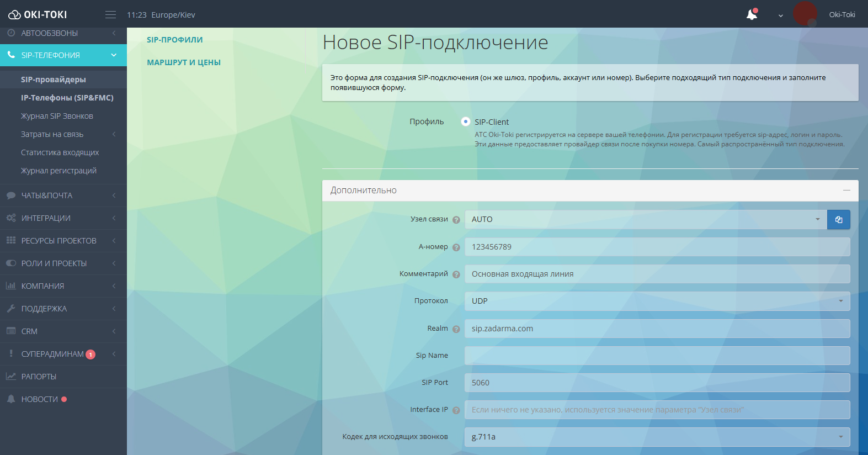Click the Oki-Toki username link
Screen dimensions: 868x455
(x=842, y=15)
